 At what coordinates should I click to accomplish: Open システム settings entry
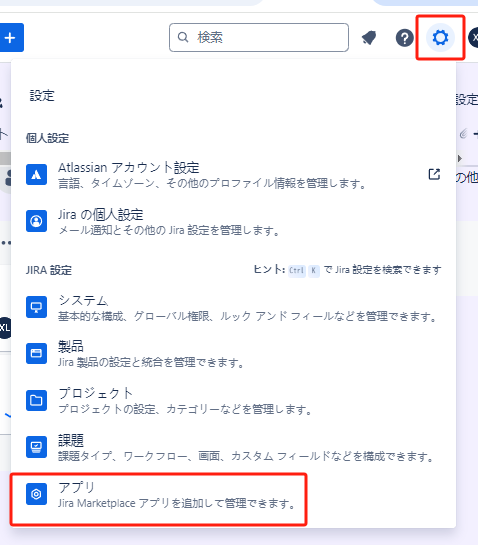pos(233,307)
